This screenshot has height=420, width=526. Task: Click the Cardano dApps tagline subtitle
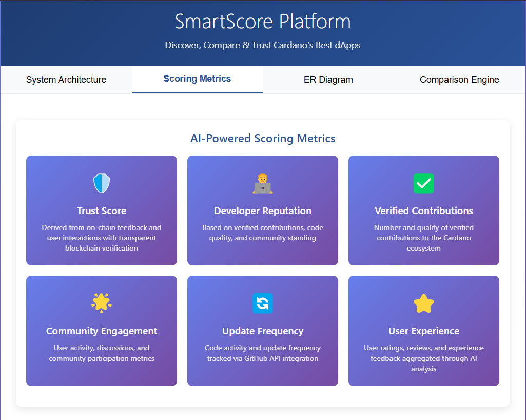(263, 45)
